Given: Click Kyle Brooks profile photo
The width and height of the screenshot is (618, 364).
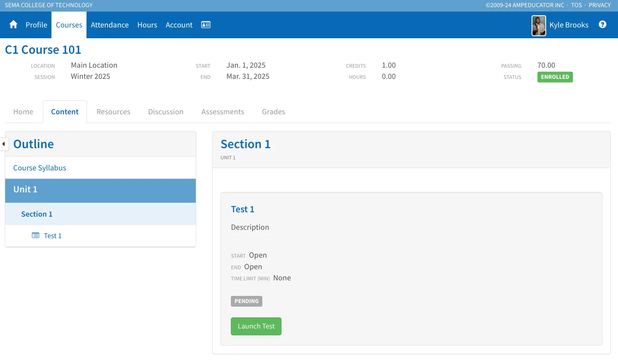Looking at the screenshot, I should [539, 25].
